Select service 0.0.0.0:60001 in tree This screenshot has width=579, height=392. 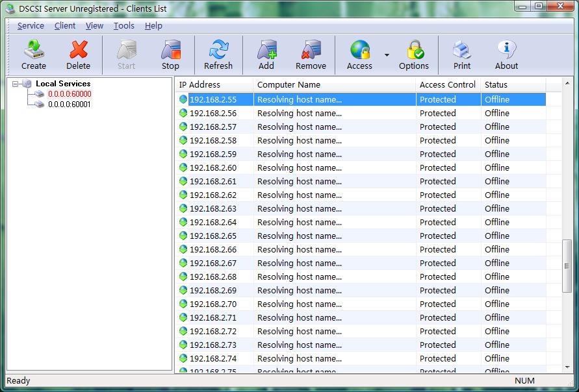coord(70,104)
